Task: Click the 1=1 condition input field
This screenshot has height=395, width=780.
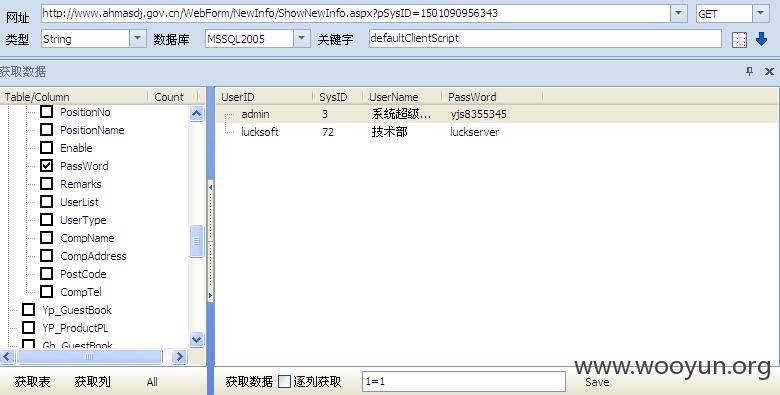Action: click(464, 382)
